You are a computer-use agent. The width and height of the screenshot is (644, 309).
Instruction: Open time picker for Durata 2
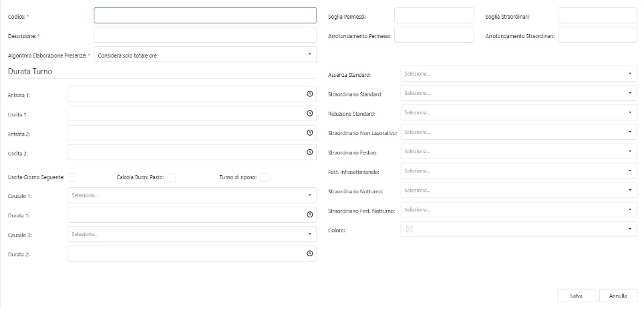[x=309, y=254]
